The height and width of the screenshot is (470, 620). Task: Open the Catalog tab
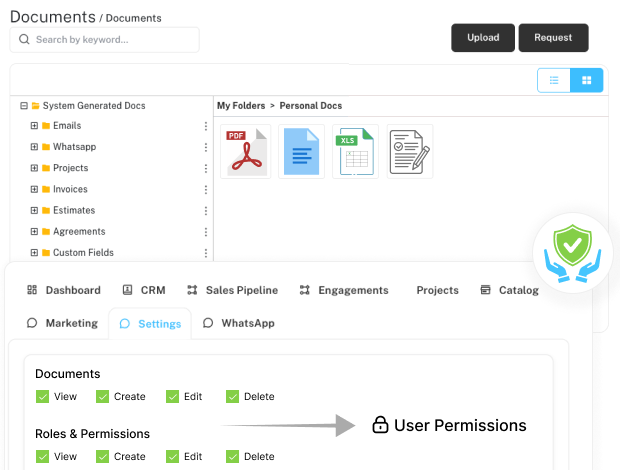click(x=509, y=290)
